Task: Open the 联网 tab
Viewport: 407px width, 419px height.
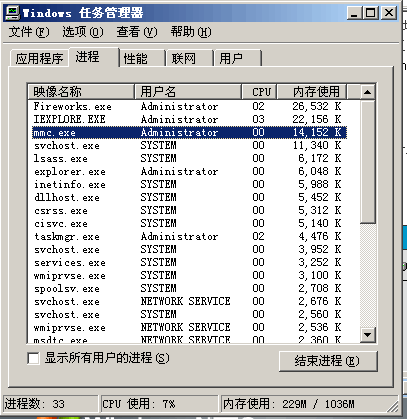Action: tap(189, 58)
